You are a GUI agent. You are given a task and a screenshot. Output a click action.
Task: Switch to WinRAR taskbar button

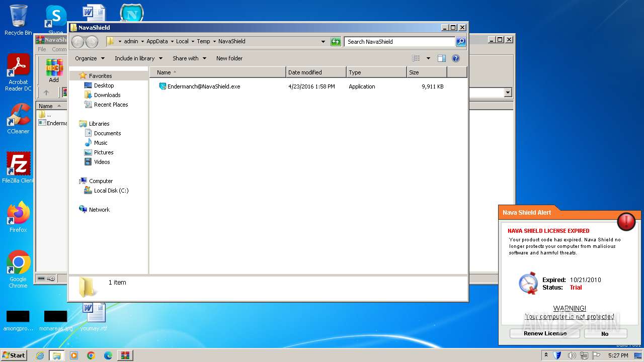(x=125, y=355)
